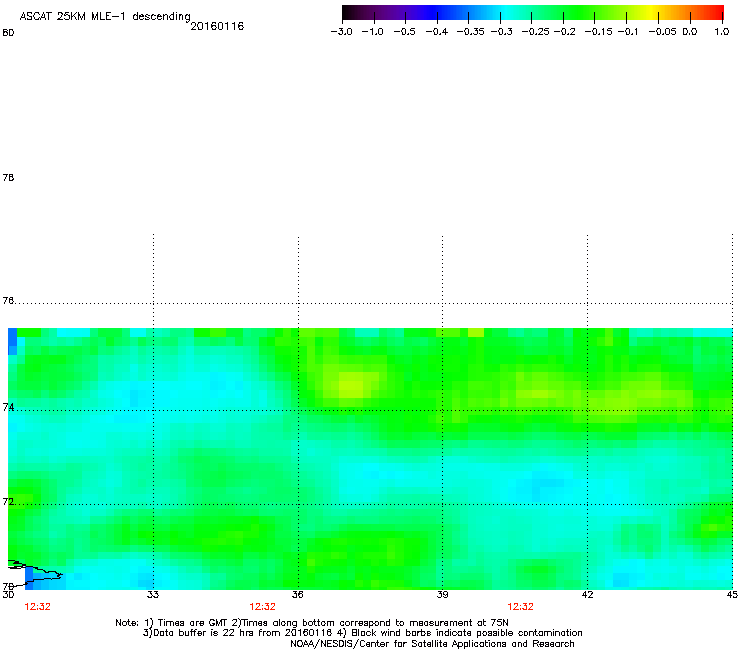Click the red end of the color bar

click(x=717, y=13)
